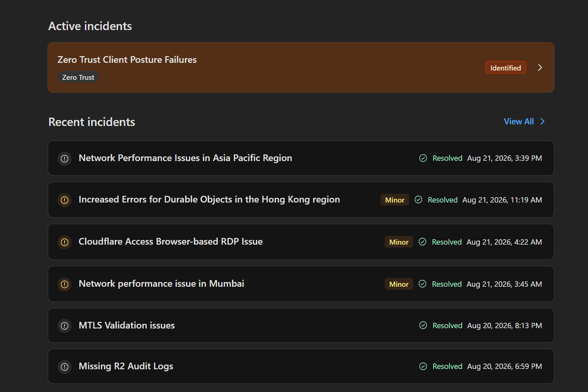Click the Minor badge on Durable Objects incident
The width and height of the screenshot is (588, 392).
click(395, 200)
